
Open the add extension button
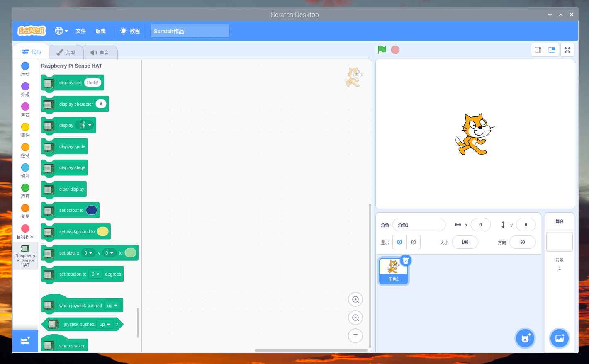click(x=25, y=341)
